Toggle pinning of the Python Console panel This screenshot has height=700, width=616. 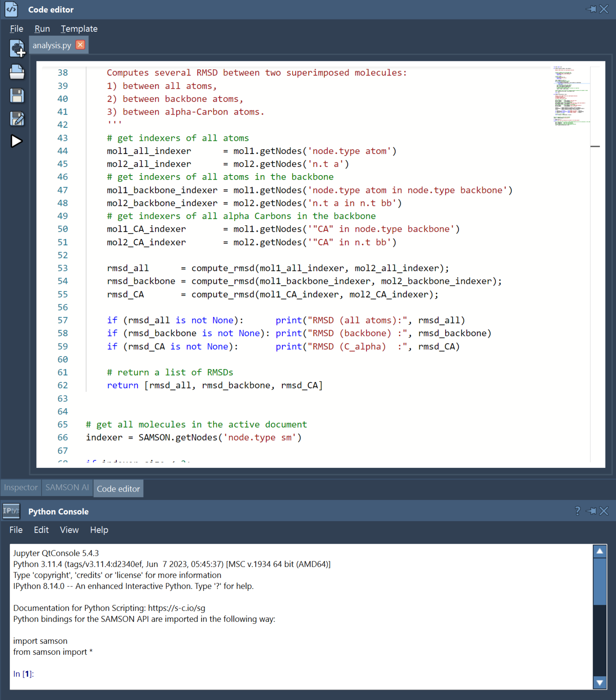click(x=591, y=511)
